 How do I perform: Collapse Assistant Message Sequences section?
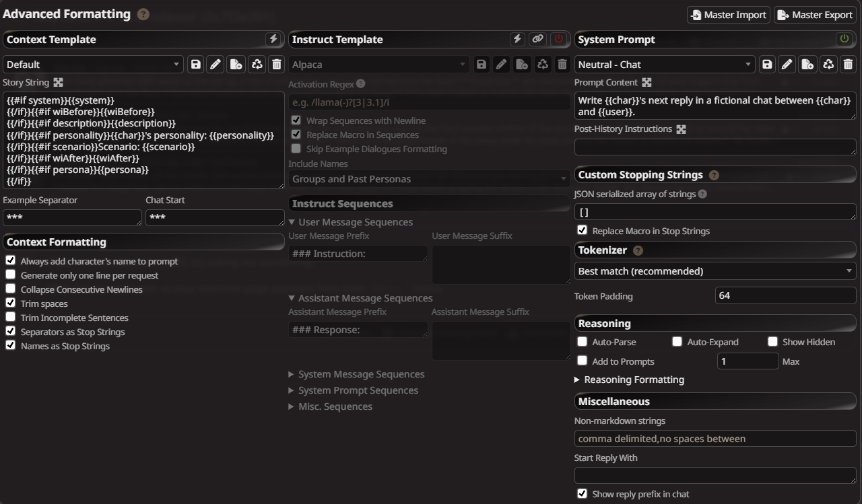360,298
